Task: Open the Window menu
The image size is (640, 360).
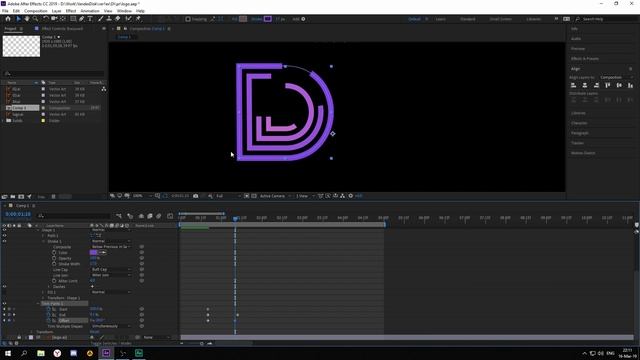Action: point(124,11)
